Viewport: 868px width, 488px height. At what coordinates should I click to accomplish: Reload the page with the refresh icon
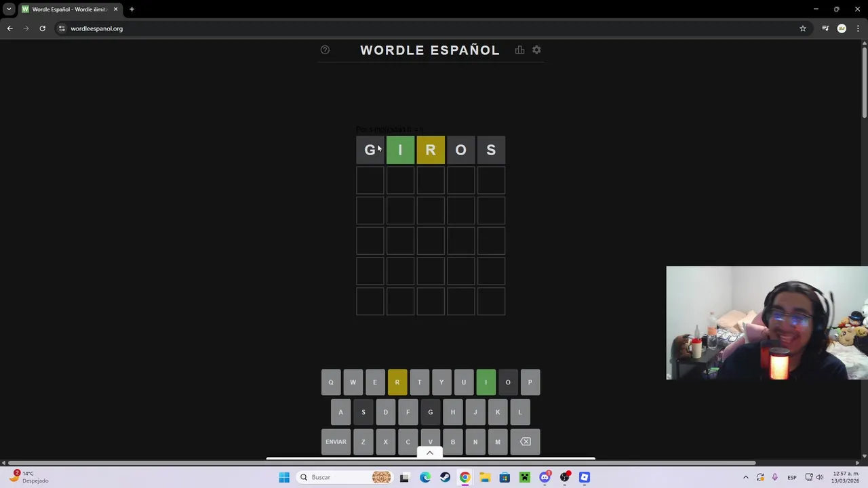point(42,28)
